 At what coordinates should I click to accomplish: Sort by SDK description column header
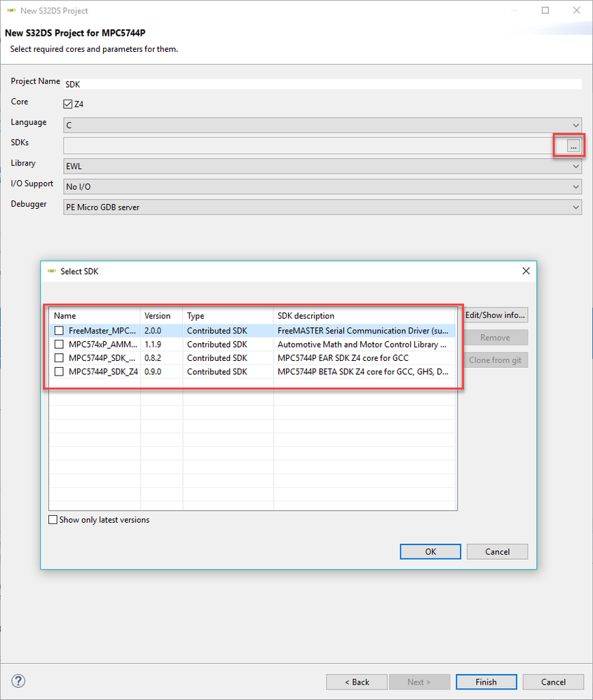click(x=364, y=315)
